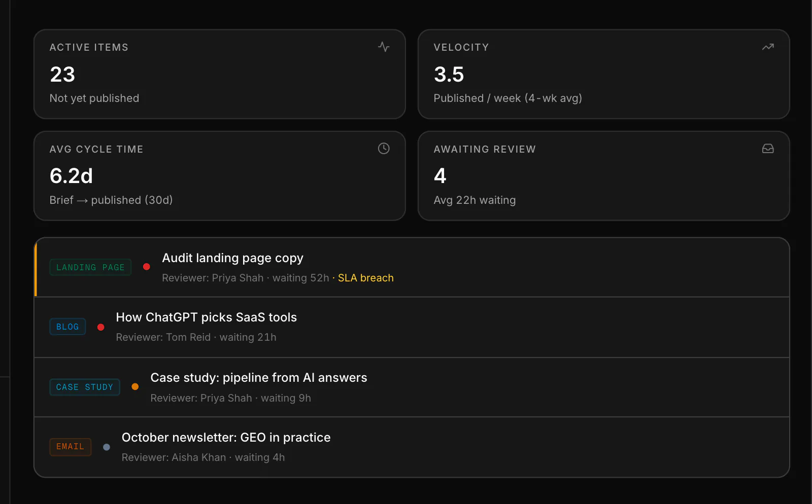The image size is (812, 504).
Task: Click the orange status dot beside the Case study item
Action: (x=135, y=386)
